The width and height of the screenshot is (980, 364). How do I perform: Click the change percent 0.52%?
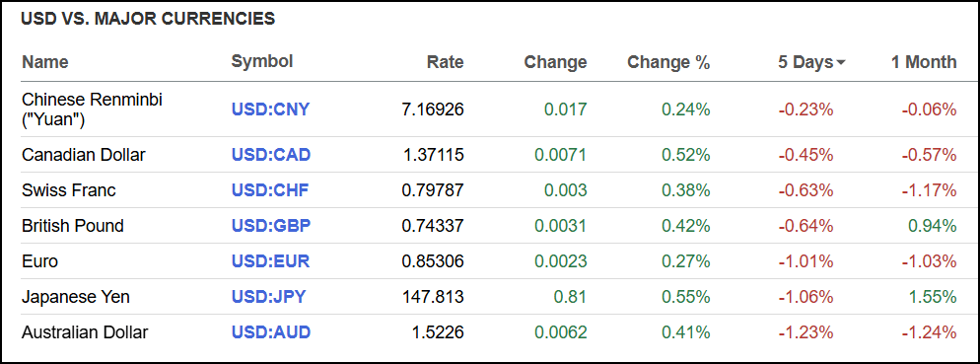point(686,155)
